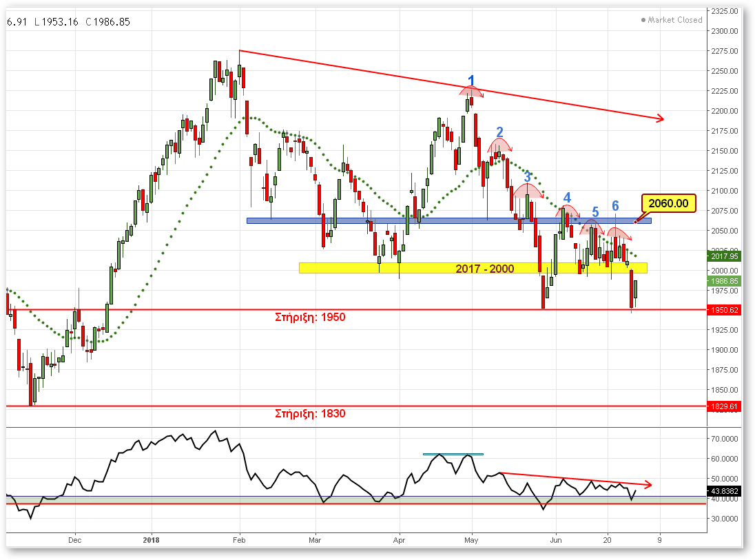The image size is (755, 560).
Task: Select the blue peak number 1 label
Action: (471, 81)
